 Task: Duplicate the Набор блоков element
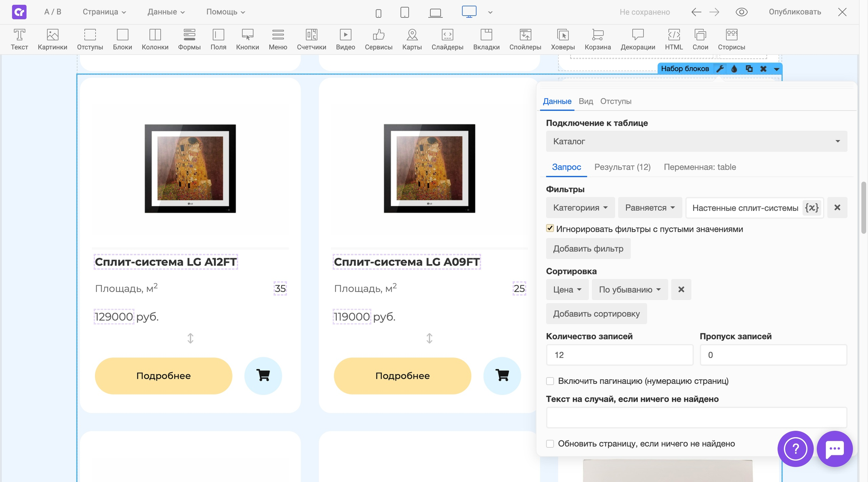coord(749,69)
